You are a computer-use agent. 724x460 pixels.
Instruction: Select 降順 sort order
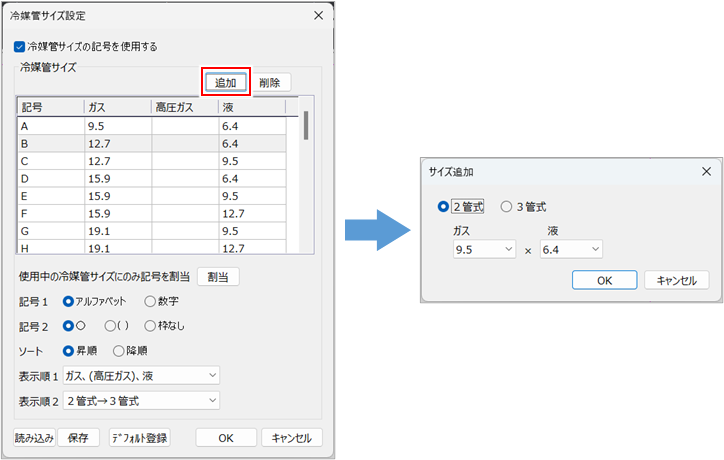point(119,350)
